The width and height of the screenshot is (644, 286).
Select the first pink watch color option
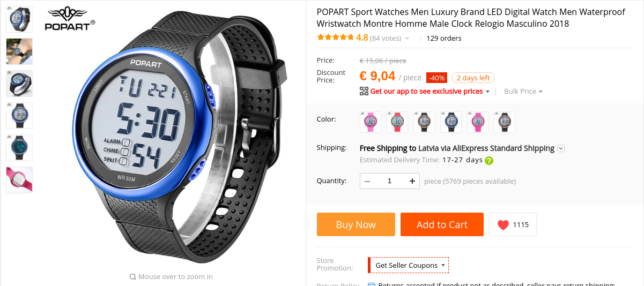coord(371,122)
